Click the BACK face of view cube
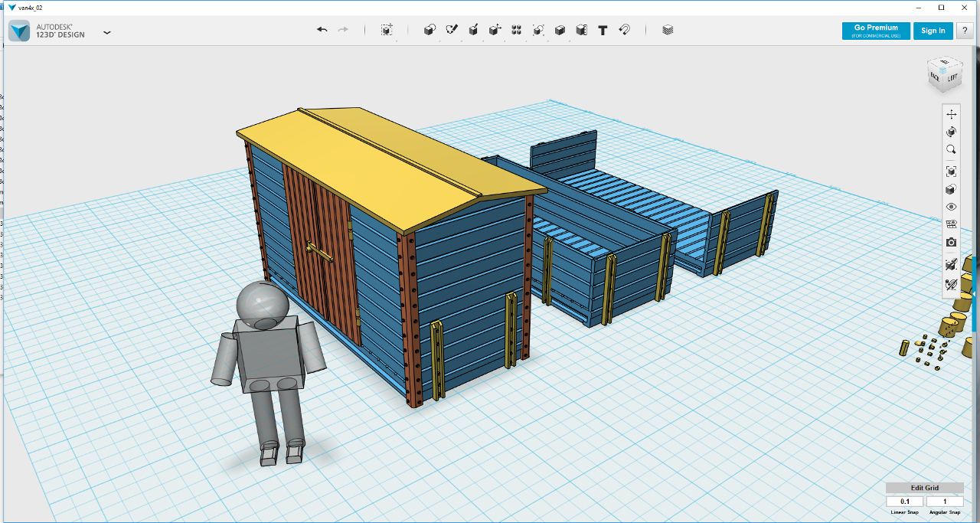Image resolution: width=980 pixels, height=523 pixels. pos(936,77)
